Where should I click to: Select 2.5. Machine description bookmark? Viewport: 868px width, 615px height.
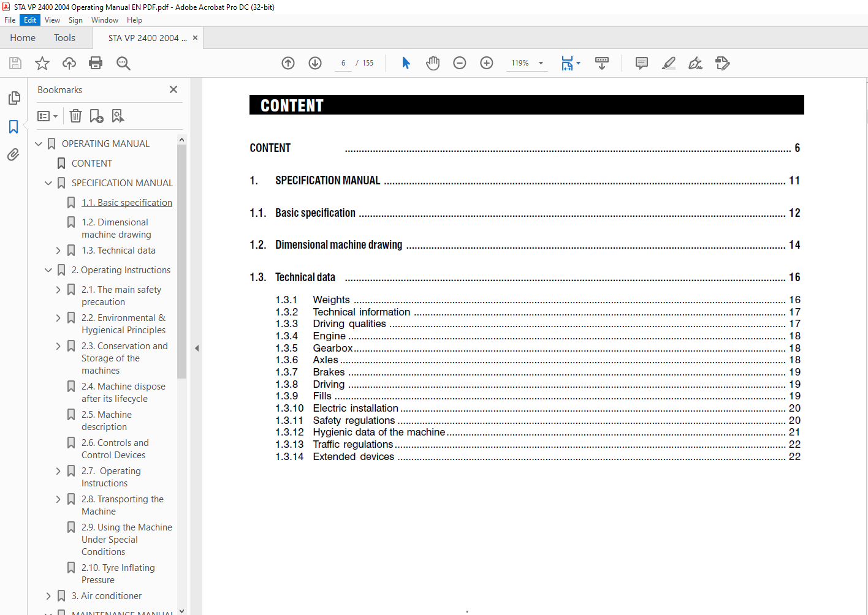tap(107, 421)
